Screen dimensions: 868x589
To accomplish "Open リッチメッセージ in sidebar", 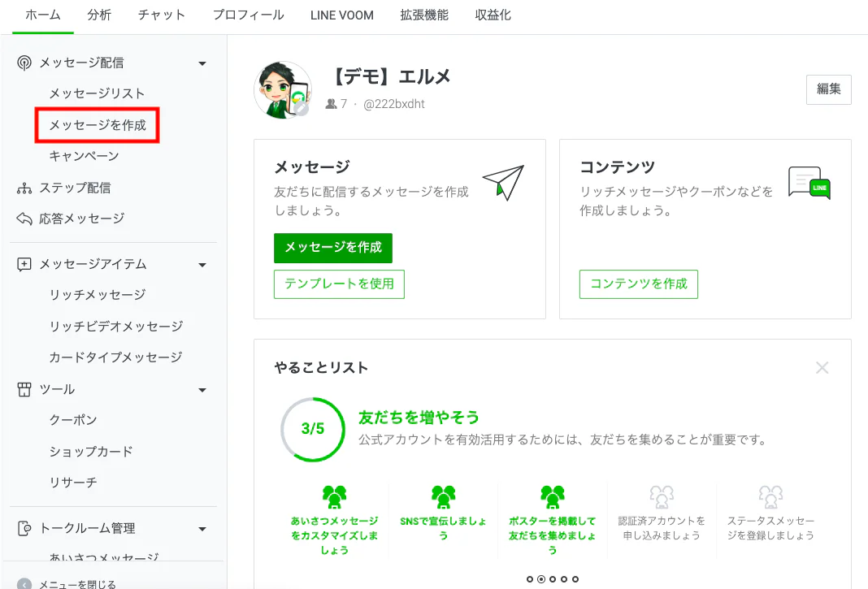I will [98, 294].
